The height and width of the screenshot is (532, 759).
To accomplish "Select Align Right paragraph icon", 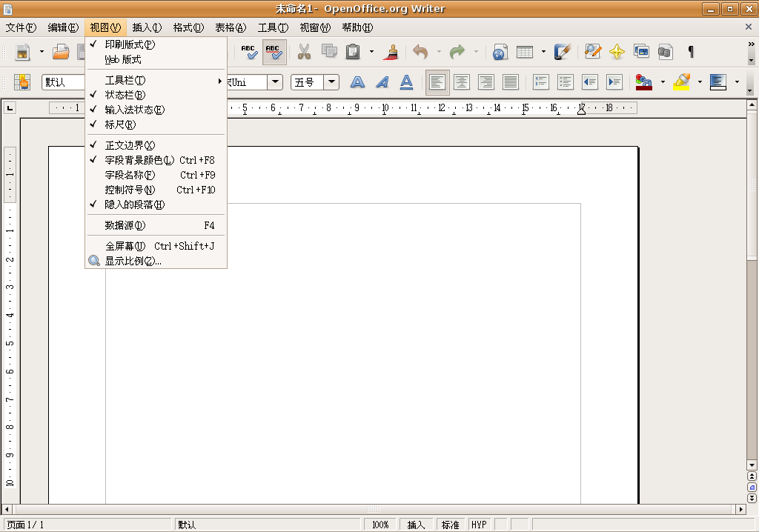I will 486,82.
